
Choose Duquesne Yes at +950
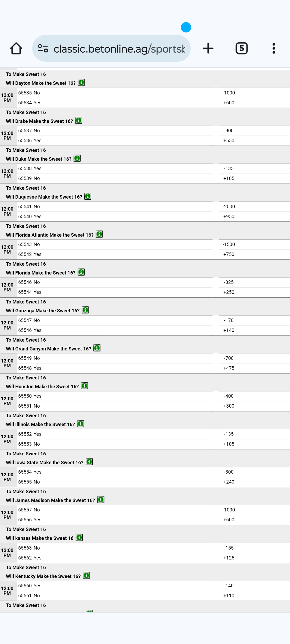click(x=229, y=217)
